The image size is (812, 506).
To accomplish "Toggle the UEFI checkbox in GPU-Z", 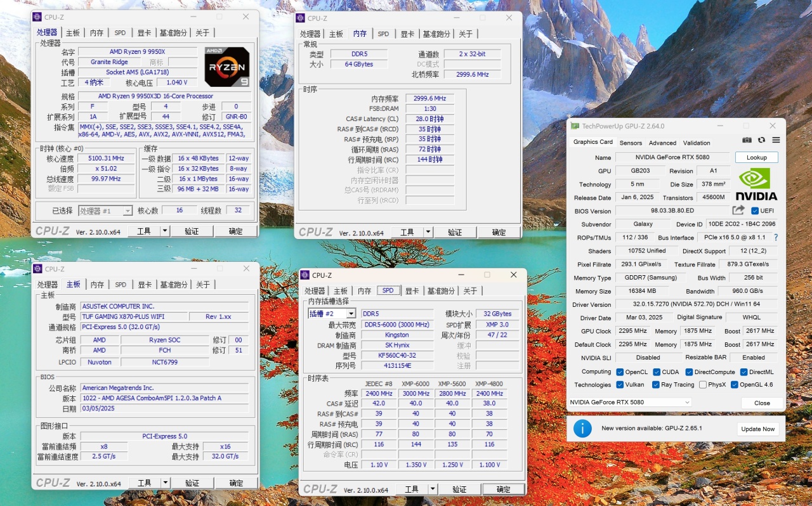I will tap(755, 211).
